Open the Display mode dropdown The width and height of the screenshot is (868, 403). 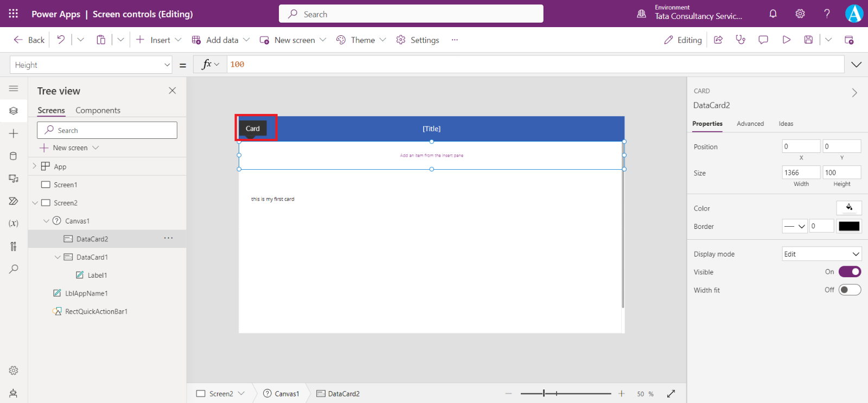coord(821,254)
